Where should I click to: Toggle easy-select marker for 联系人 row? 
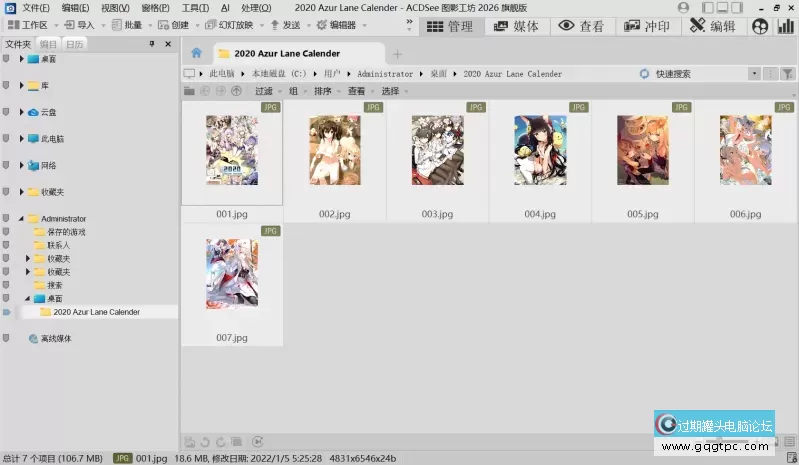pos(6,245)
